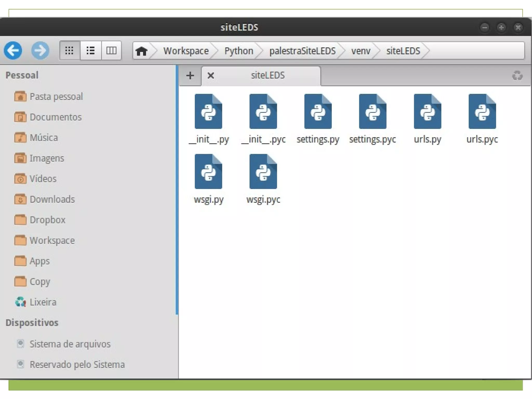Click the home icon in breadcrumb
The image size is (532, 399).
coord(142,51)
